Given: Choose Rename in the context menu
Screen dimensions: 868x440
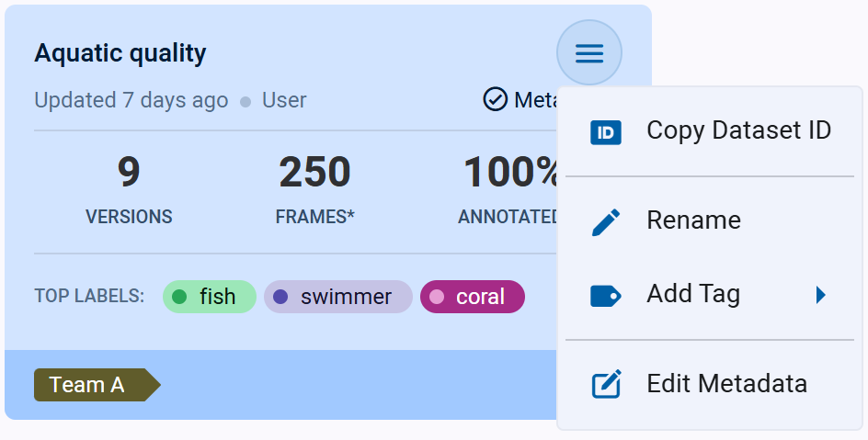Looking at the screenshot, I should [x=693, y=220].
